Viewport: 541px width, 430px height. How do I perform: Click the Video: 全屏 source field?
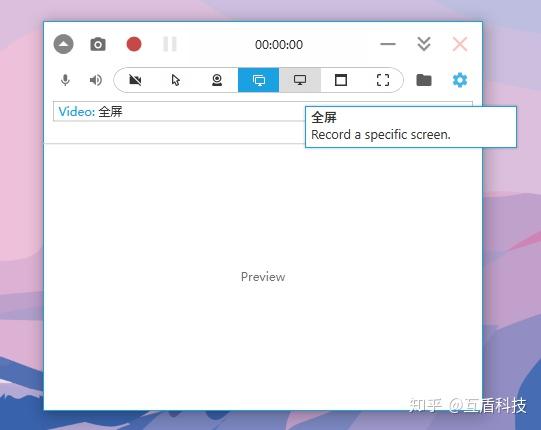pos(263,111)
